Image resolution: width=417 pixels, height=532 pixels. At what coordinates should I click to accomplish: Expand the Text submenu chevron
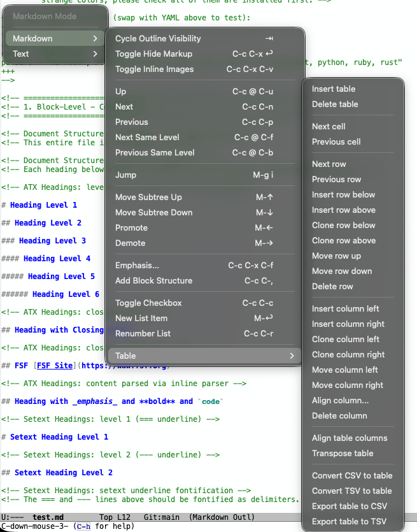pyautogui.click(x=95, y=54)
